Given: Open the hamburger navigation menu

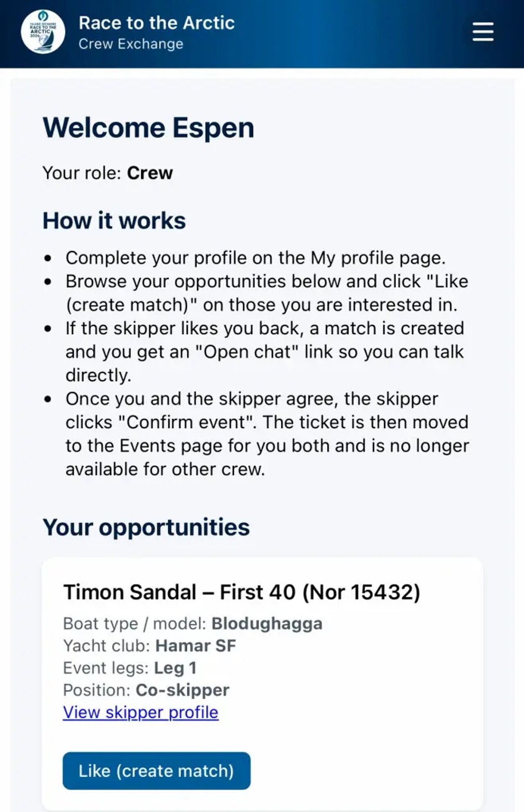Looking at the screenshot, I should coord(483,32).
